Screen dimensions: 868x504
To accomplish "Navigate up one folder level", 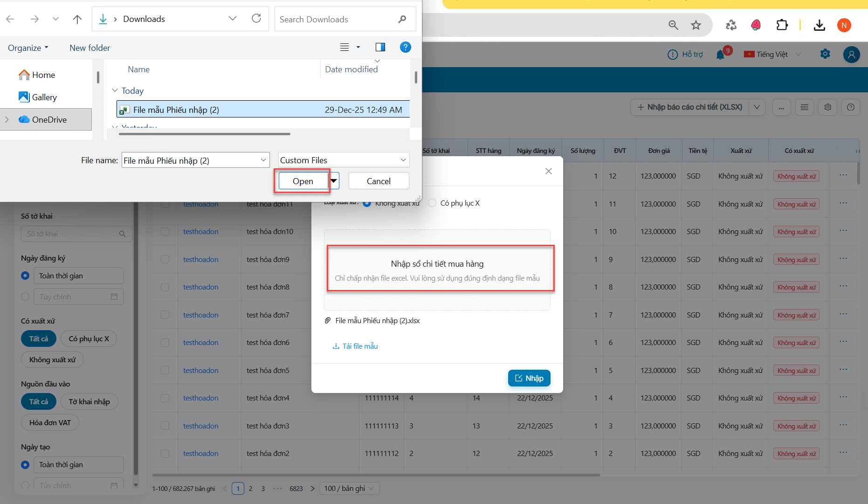I will coord(77,19).
